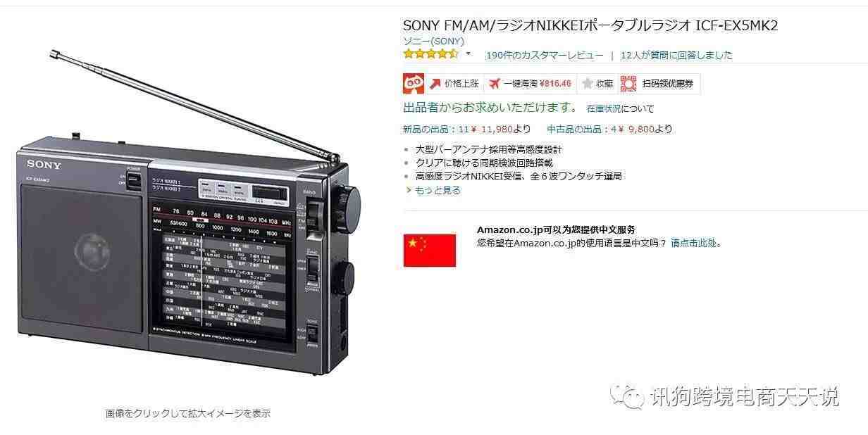Click 扫码领优惠券 coupon button

pyautogui.click(x=667, y=84)
